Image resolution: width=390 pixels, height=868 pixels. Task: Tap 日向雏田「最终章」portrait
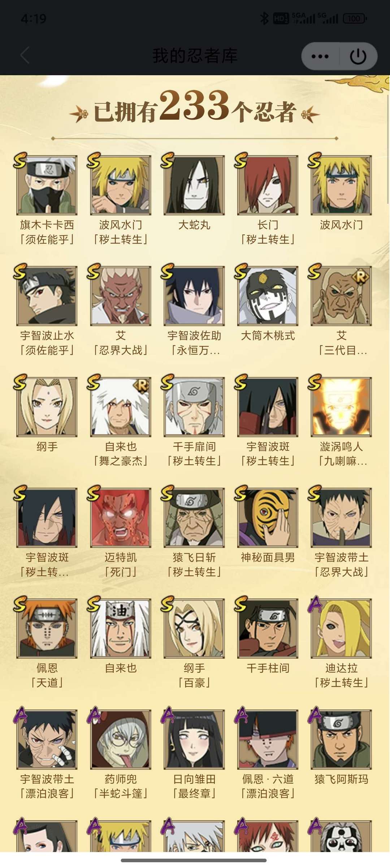(194, 739)
